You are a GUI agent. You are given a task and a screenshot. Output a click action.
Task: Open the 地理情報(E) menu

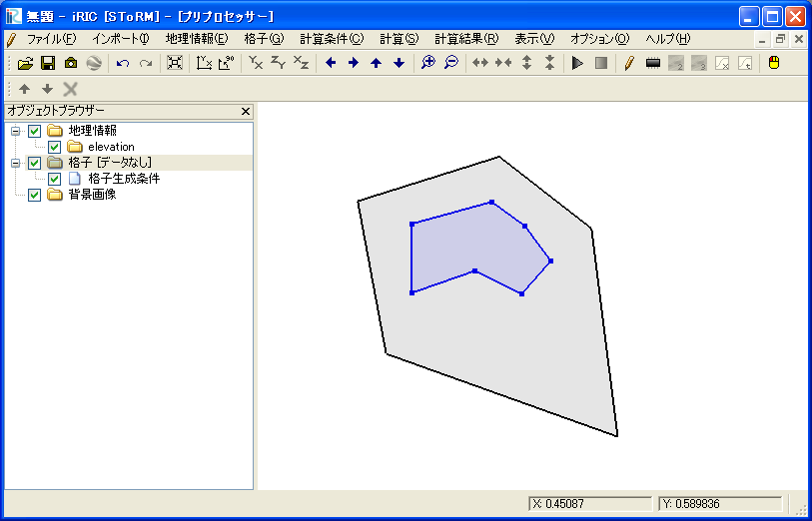pos(197,39)
